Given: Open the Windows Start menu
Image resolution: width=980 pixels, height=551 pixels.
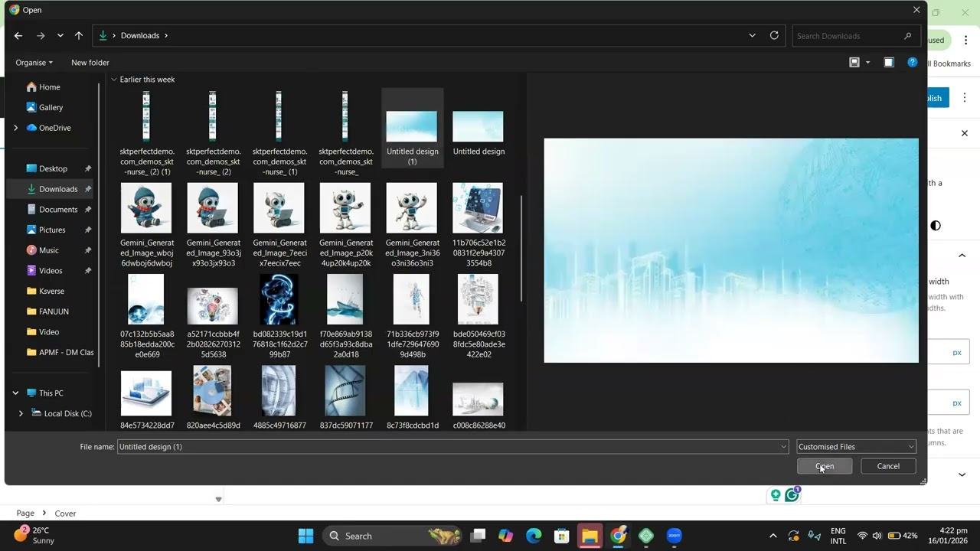Looking at the screenshot, I should 305,536.
